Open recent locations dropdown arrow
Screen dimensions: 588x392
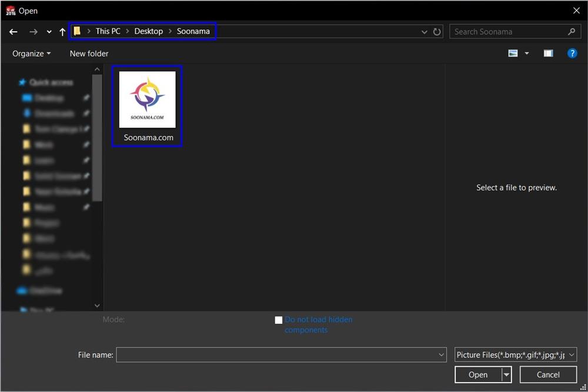click(49, 32)
